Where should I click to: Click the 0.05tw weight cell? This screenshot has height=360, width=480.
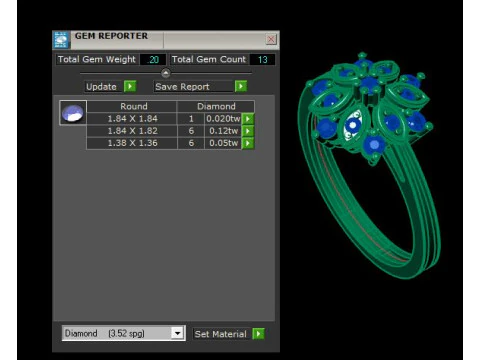point(223,143)
